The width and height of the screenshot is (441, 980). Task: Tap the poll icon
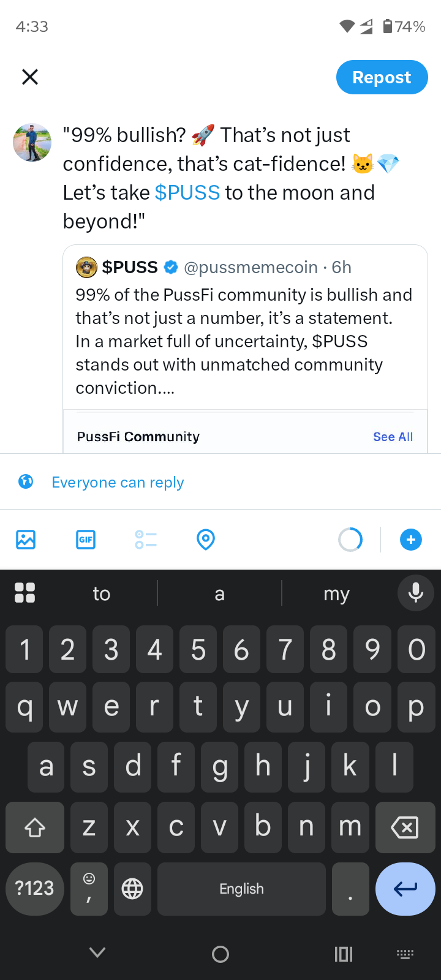pyautogui.click(x=146, y=540)
